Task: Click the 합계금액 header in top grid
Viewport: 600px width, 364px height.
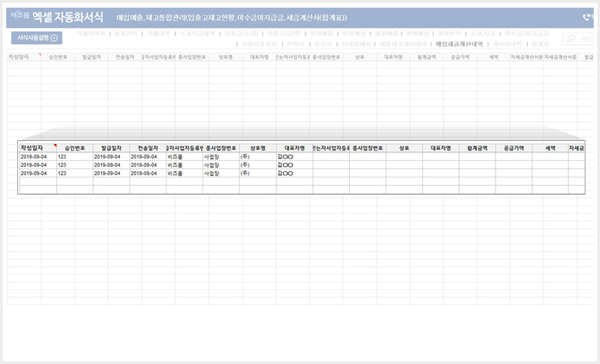Action: [426, 57]
